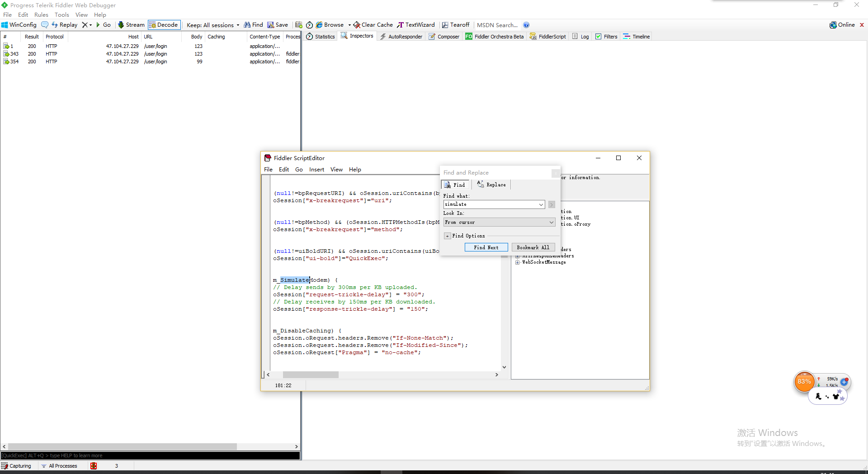Toggle Stream mode in the toolbar
The image size is (868, 474).
(x=131, y=25)
